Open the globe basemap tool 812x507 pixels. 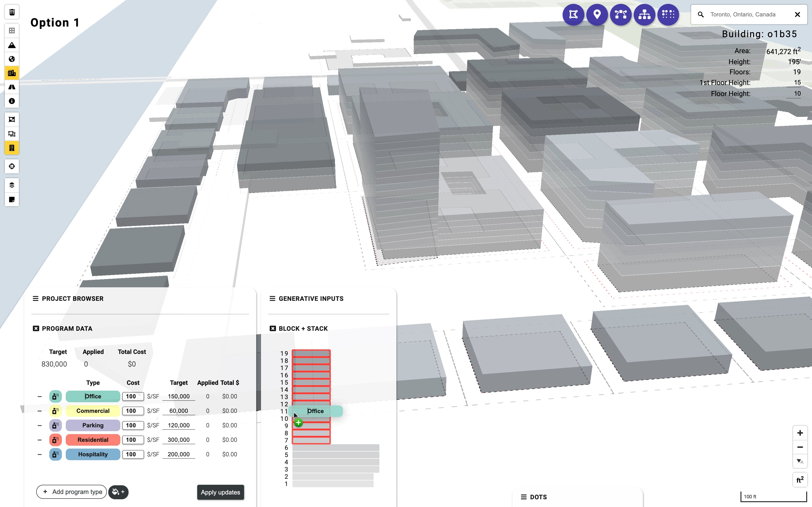tap(12, 59)
